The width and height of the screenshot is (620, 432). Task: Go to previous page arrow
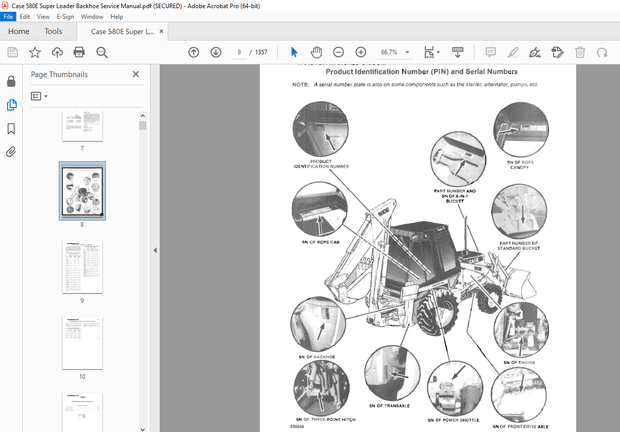click(x=194, y=52)
